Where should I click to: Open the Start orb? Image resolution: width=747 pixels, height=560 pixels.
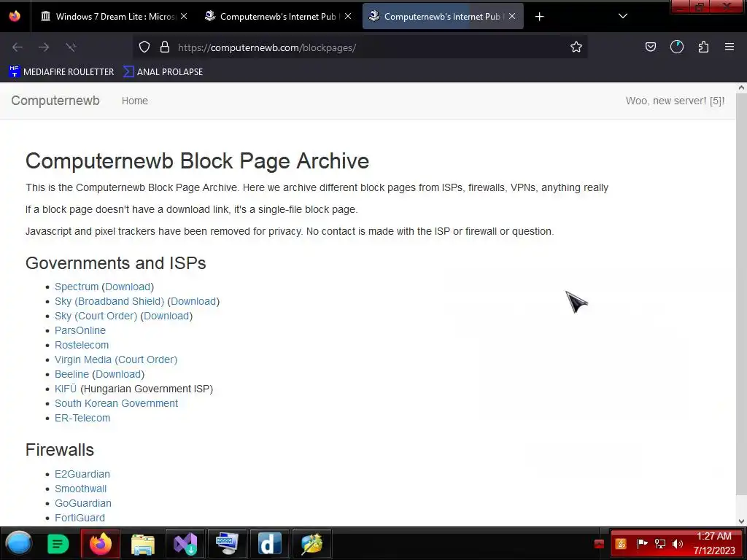pyautogui.click(x=18, y=544)
